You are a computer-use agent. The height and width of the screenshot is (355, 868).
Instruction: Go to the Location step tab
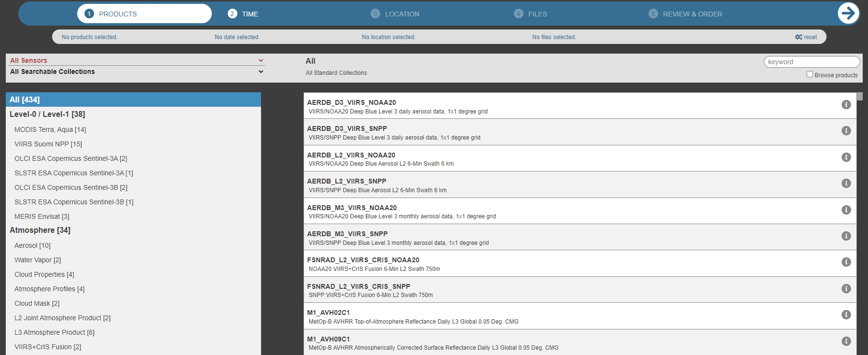(x=395, y=14)
